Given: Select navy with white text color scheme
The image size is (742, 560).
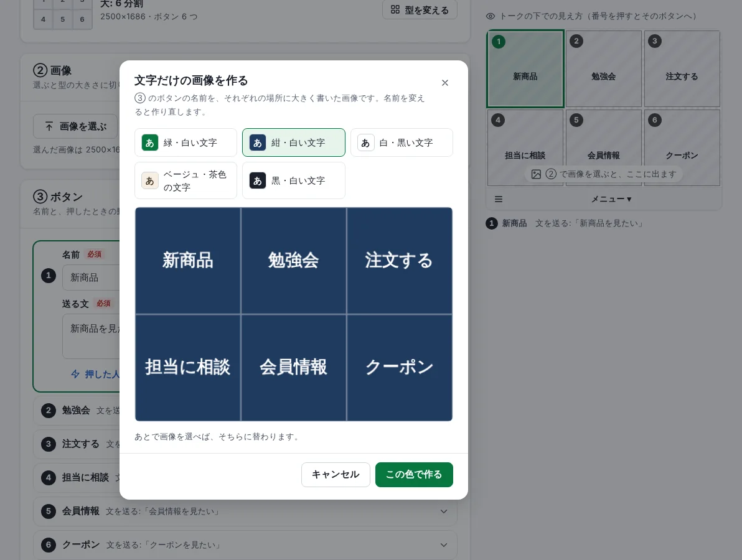Looking at the screenshot, I should point(293,142).
